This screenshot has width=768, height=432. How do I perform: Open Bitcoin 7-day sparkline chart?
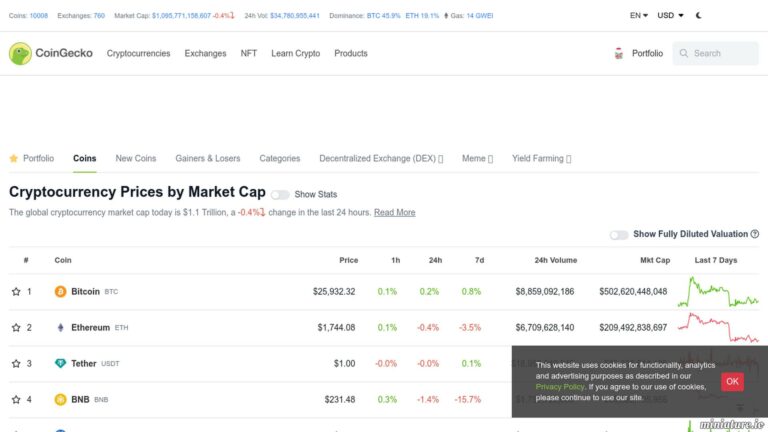pyautogui.click(x=718, y=291)
